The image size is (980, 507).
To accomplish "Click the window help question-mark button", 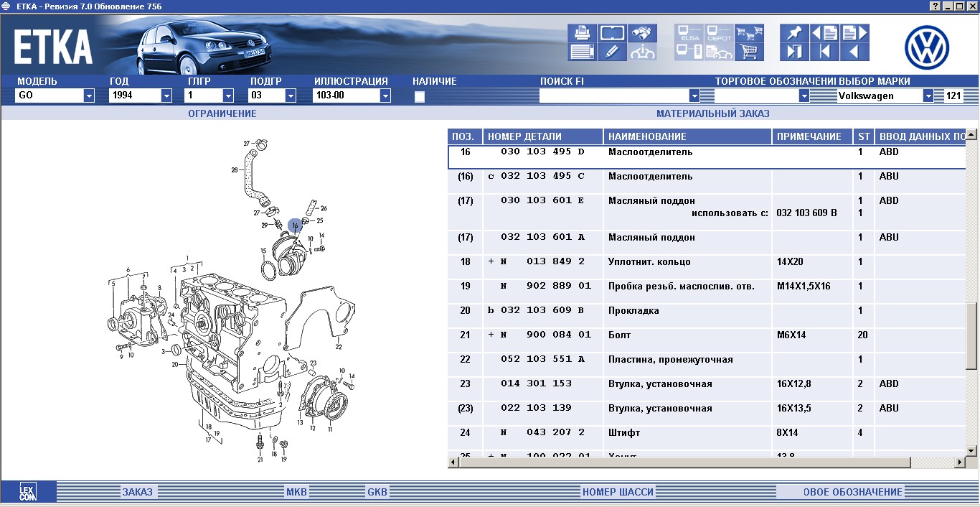I will click(x=936, y=6).
